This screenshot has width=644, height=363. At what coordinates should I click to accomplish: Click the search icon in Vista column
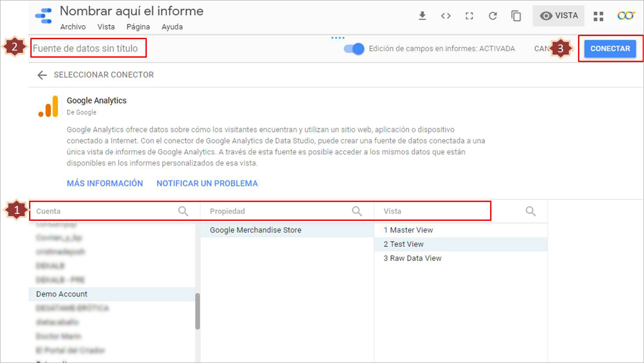click(531, 211)
